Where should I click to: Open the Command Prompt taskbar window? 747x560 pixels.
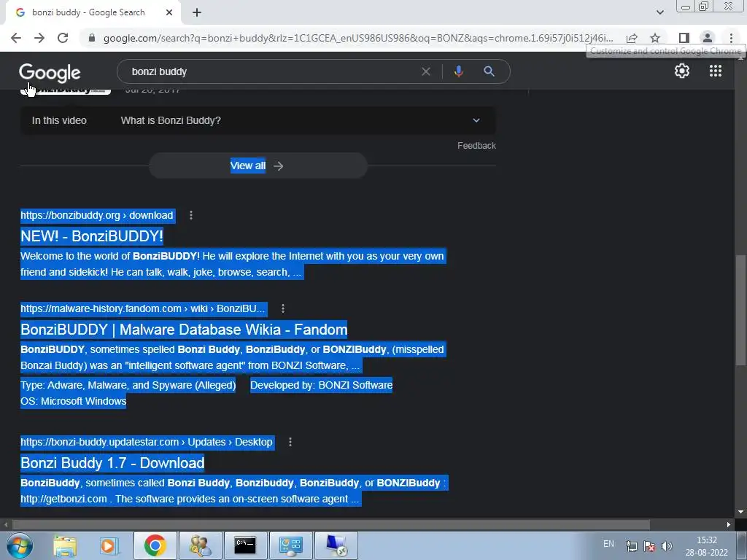[x=245, y=545]
